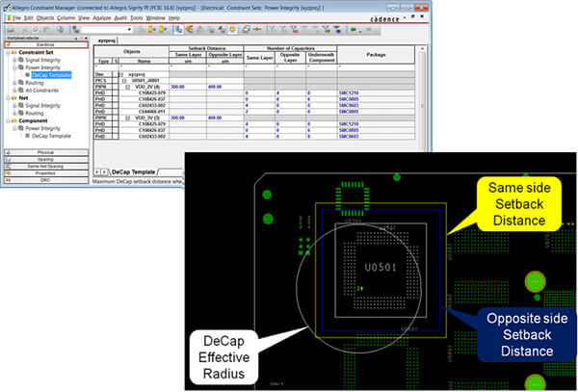Expand Routing under Net
Screen dimensions: 578x392
coord(14,113)
